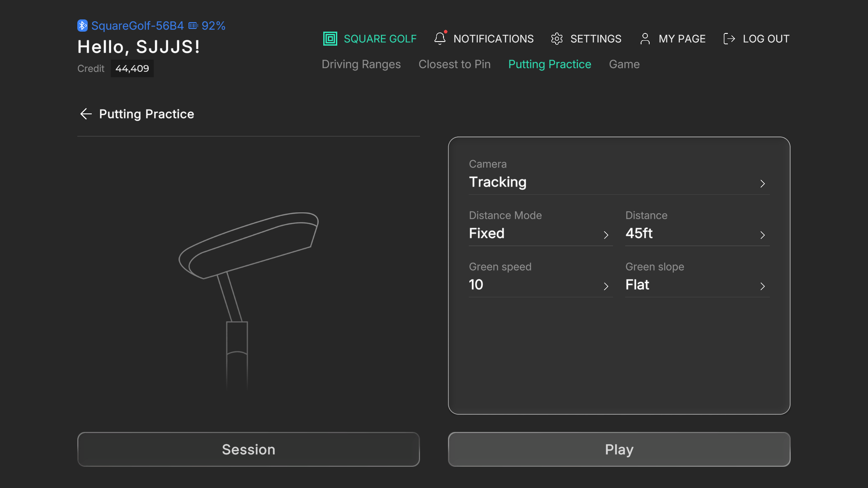Viewport: 868px width, 488px height.
Task: Switch to the Driving Ranges tab
Action: [x=361, y=64]
